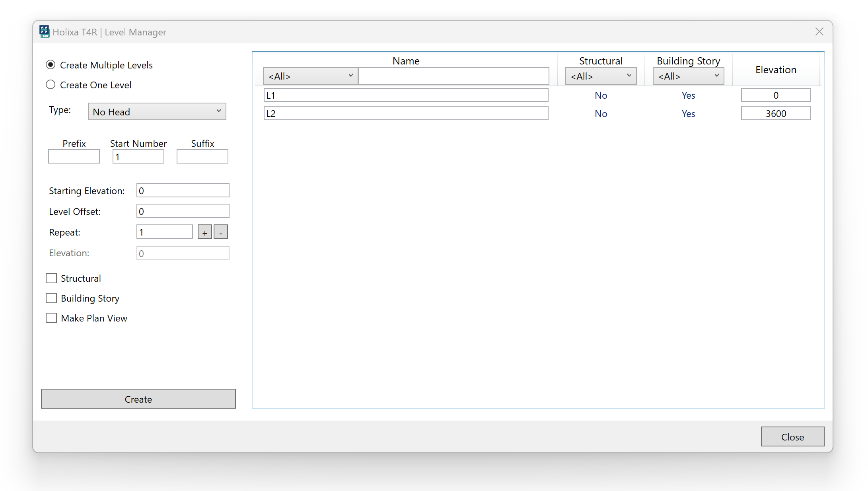Increase repeat count with plus button
The height and width of the screenshot is (491, 868).
click(x=204, y=232)
